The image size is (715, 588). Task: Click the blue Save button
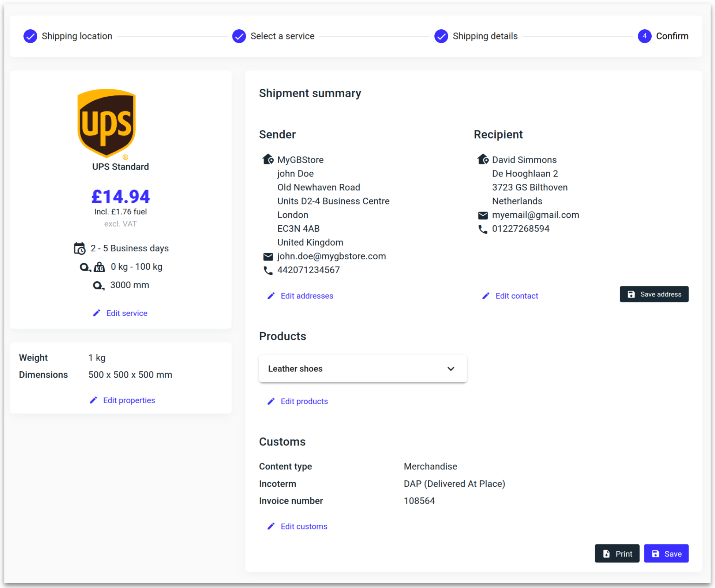[x=666, y=554]
